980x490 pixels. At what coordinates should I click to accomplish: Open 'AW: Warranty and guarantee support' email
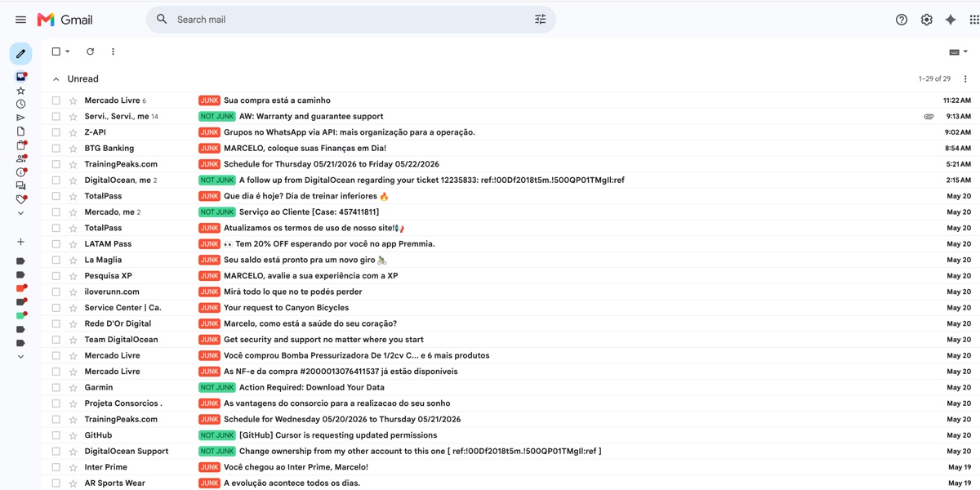(x=311, y=117)
